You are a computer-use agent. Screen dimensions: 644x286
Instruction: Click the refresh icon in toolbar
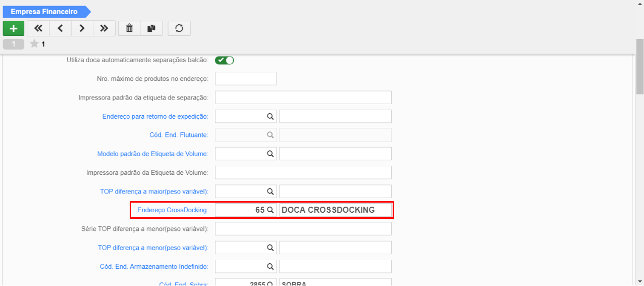click(x=179, y=28)
